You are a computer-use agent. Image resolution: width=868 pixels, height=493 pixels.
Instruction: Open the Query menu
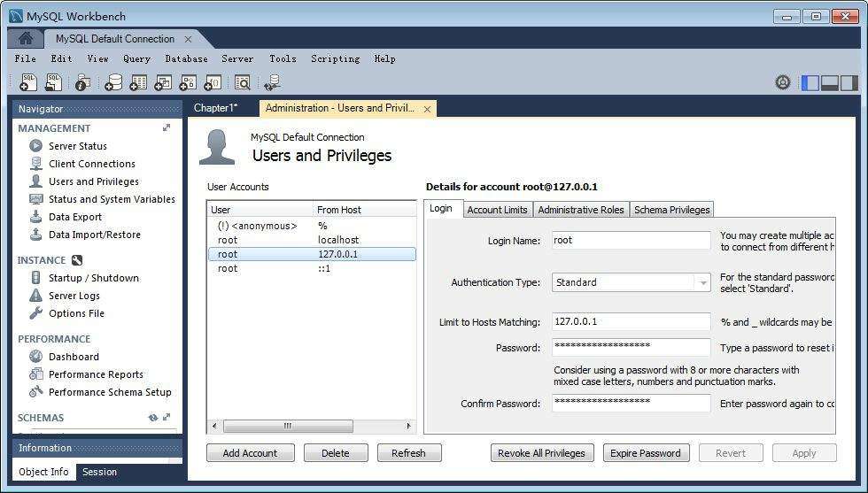(136, 58)
